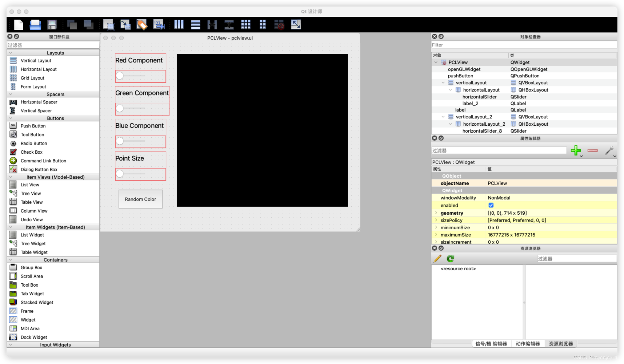This screenshot has width=624, height=364.
Task: Click the Open form toolbar icon
Action: (x=35, y=25)
